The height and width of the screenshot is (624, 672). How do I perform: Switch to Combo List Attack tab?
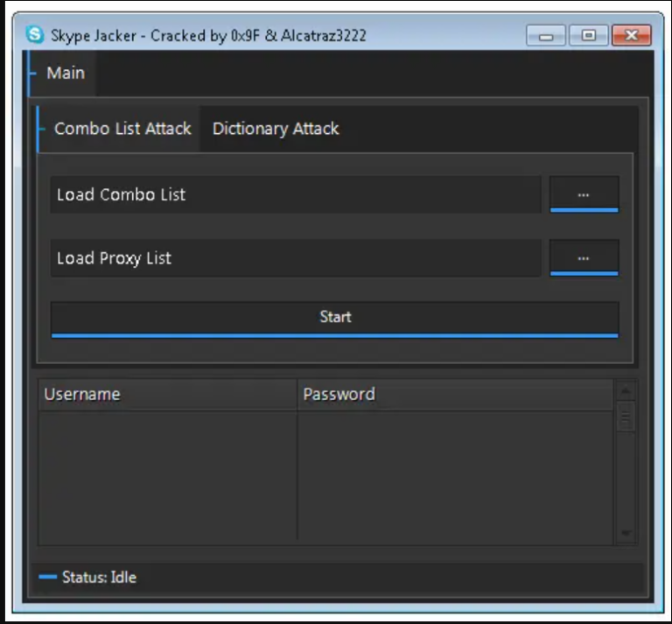119,129
